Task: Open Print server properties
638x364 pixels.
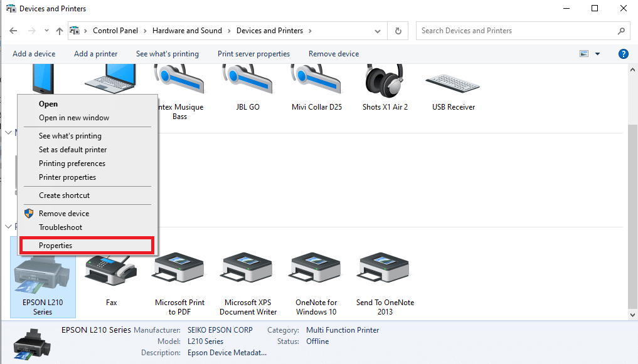Action: coord(253,54)
